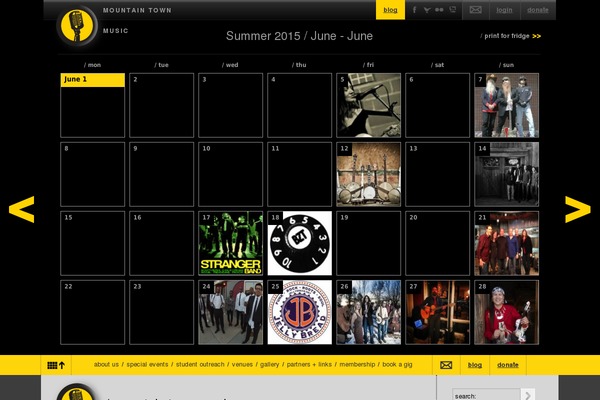The image size is (600, 400).
Task: Select the June 23 calendar cell
Action: [161, 312]
